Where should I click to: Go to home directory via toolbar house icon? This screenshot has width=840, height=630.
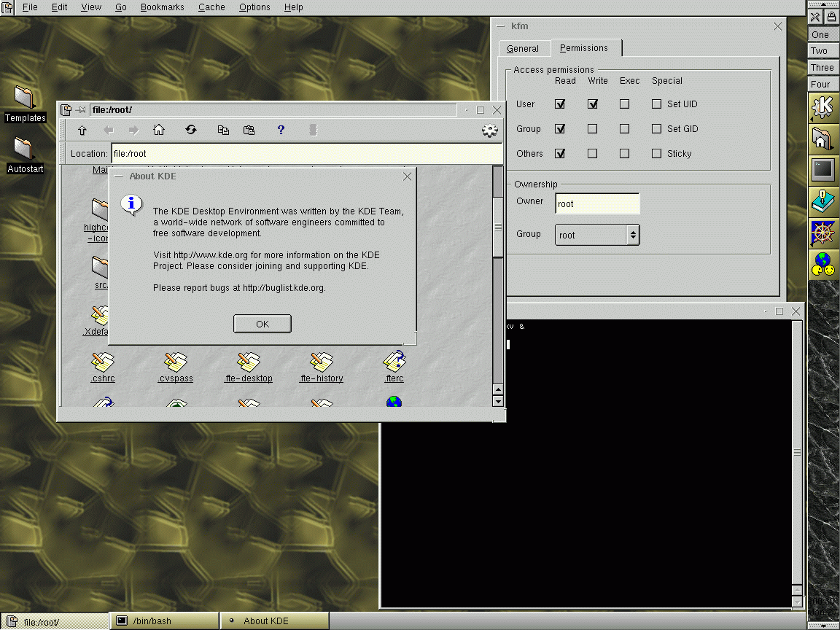coord(159,131)
